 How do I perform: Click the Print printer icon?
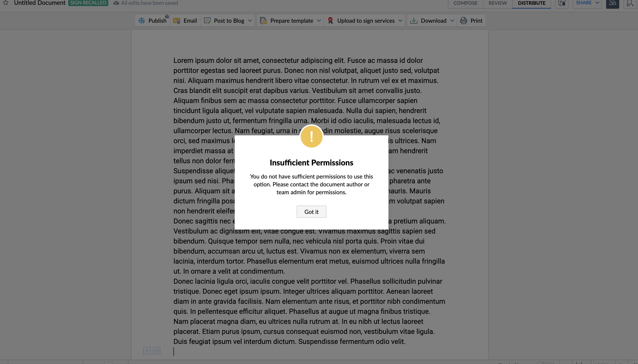click(x=464, y=21)
